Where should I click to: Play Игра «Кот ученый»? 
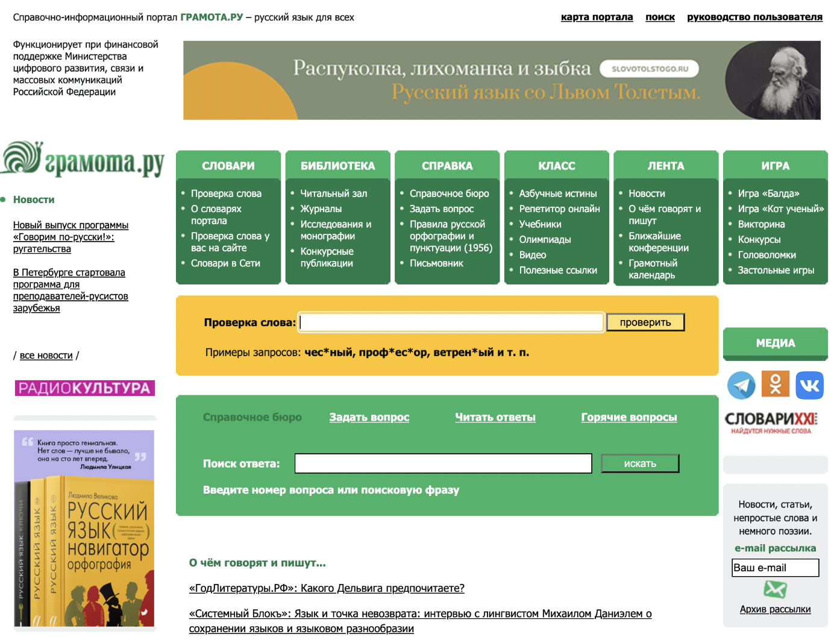tap(781, 209)
